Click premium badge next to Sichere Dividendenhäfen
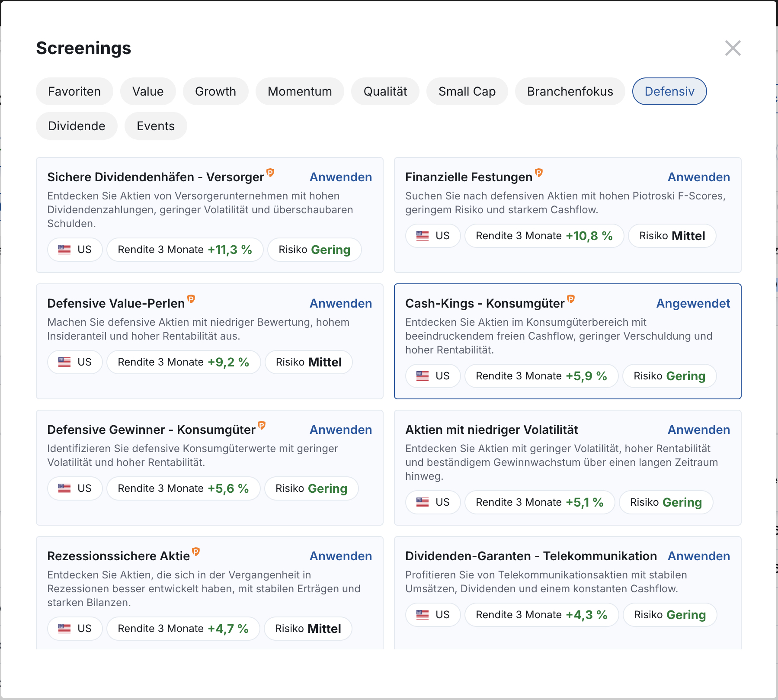The width and height of the screenshot is (778, 700). (x=270, y=173)
